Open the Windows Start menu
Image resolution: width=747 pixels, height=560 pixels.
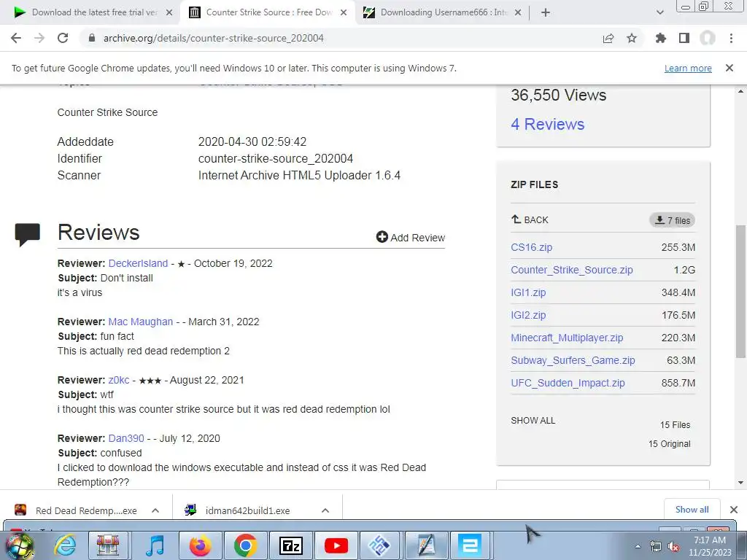(19, 545)
